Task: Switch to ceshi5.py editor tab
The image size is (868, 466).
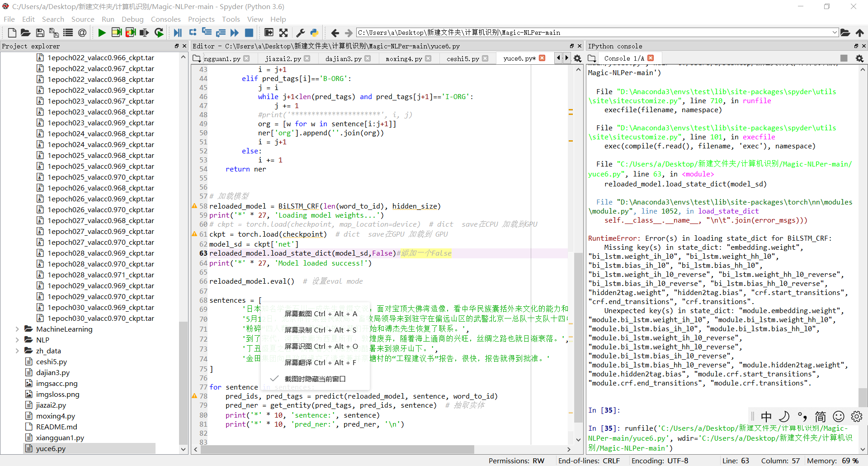Action: pyautogui.click(x=462, y=59)
